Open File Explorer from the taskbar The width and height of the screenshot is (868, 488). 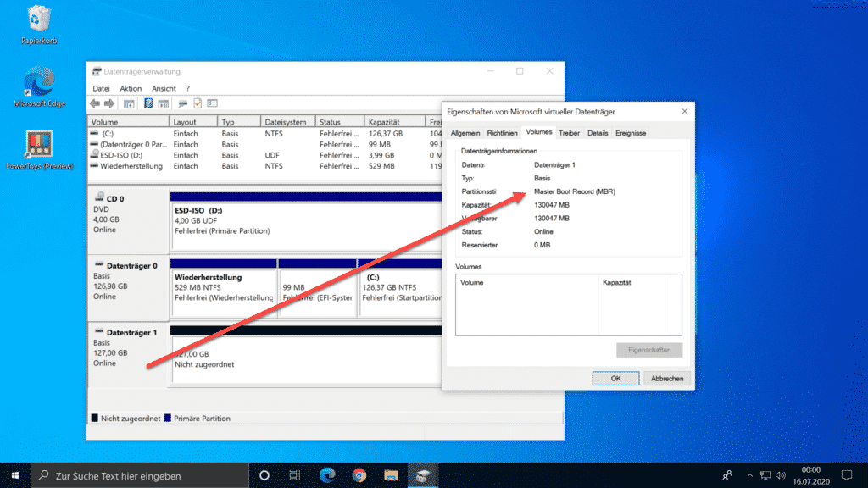click(x=391, y=475)
